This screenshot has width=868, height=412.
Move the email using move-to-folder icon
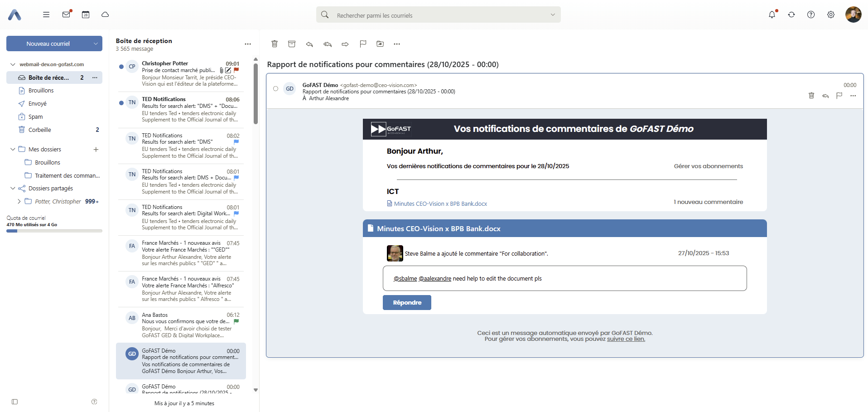click(380, 44)
